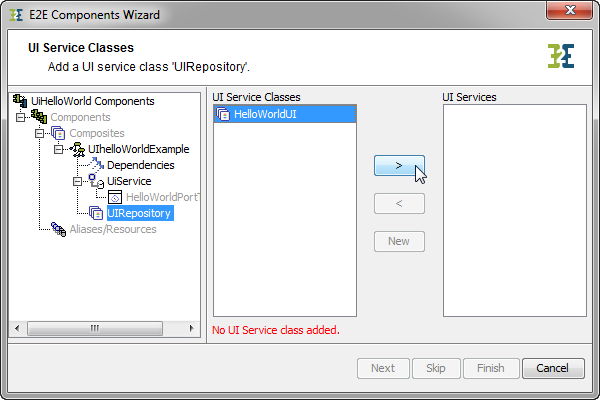Click the UiHelloWorld Components root icon

[x=20, y=101]
